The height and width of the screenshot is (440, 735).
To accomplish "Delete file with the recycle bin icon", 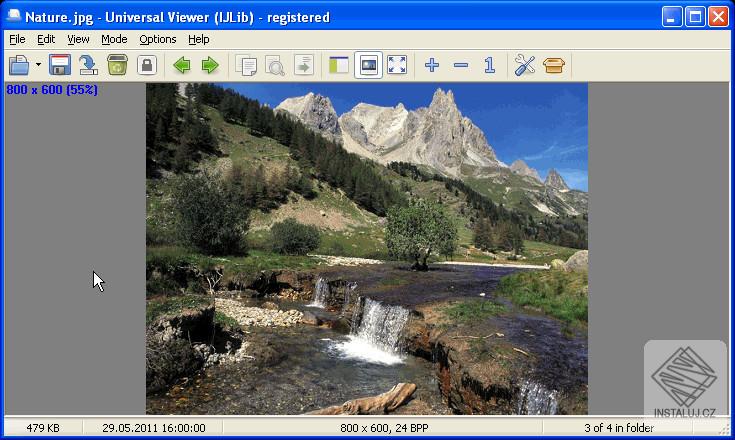I will click(x=117, y=65).
